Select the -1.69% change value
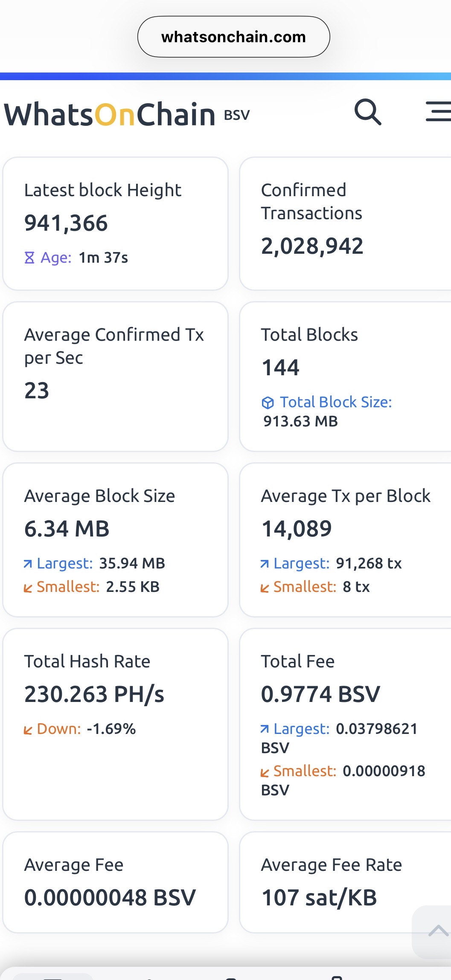This screenshot has height=980, width=451. pos(111,729)
